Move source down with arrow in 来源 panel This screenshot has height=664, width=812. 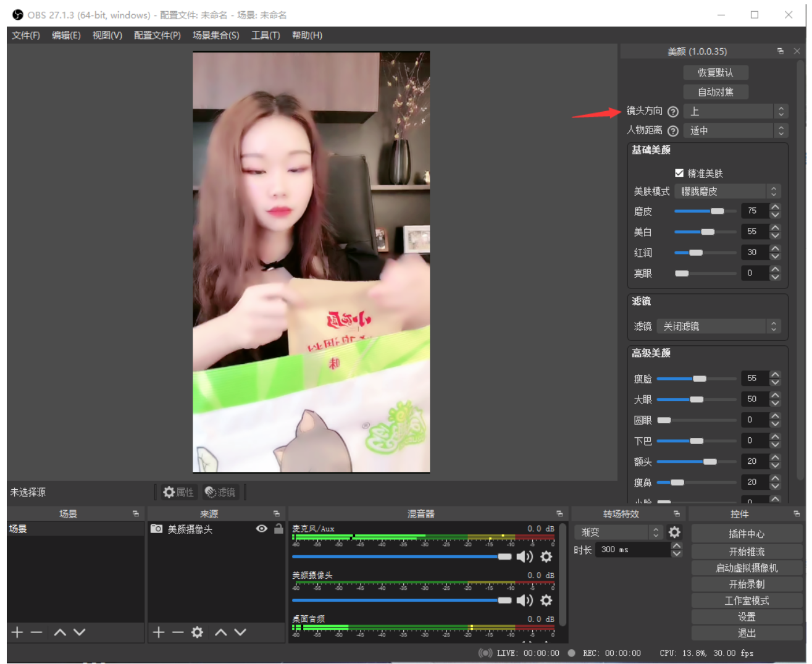pyautogui.click(x=240, y=632)
